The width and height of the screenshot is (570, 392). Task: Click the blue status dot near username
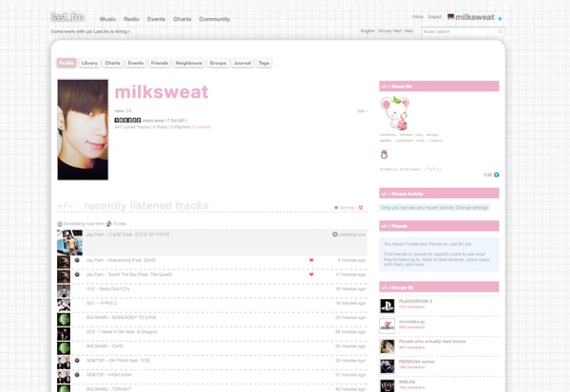click(500, 19)
